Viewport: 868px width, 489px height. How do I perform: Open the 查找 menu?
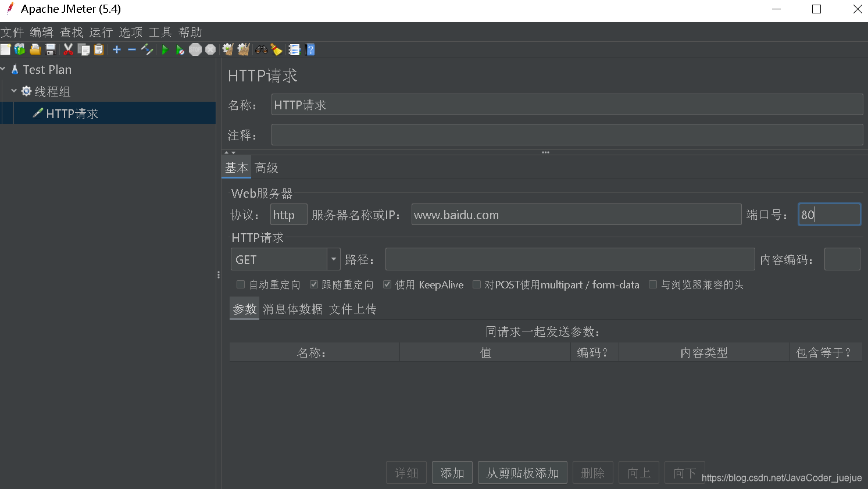pyautogui.click(x=72, y=32)
